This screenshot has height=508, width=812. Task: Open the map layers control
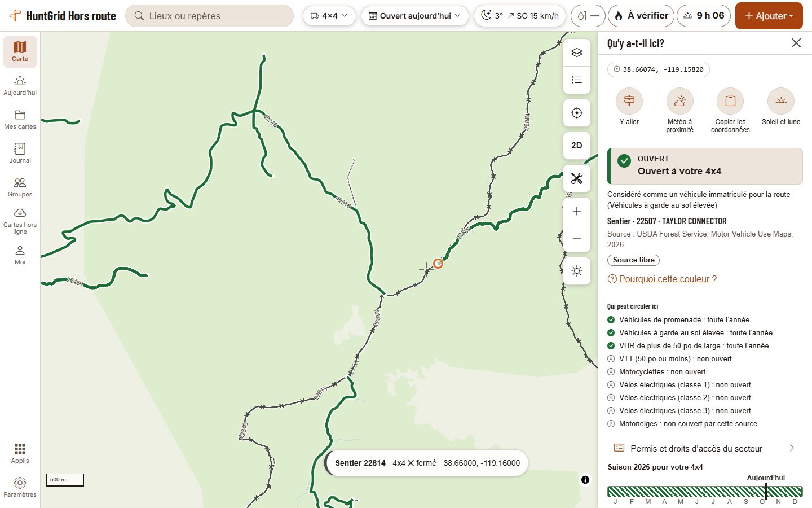coord(576,52)
